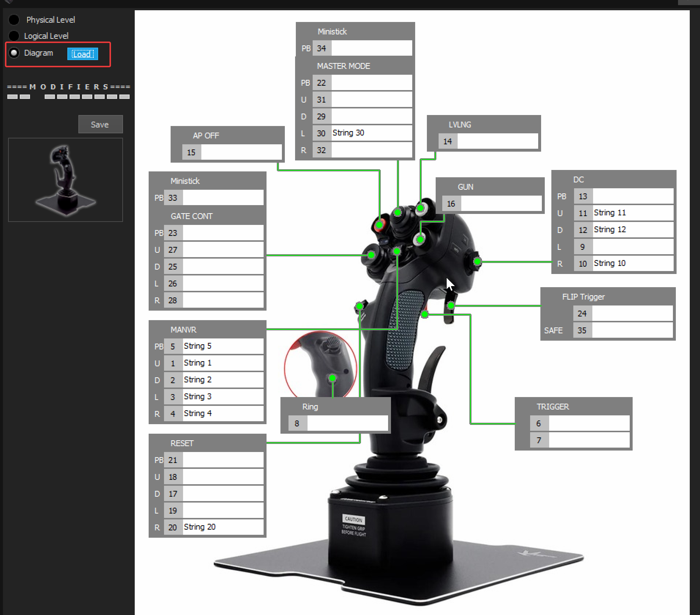Viewport: 700px width, 615px height.
Task: Click the green node on DC side hat
Action: point(477,262)
